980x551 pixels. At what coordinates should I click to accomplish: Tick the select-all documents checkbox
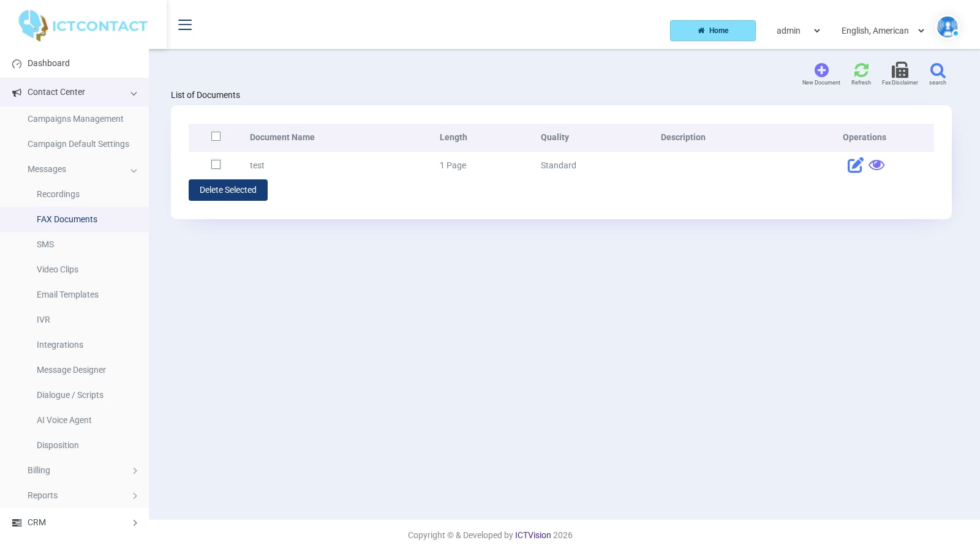(216, 137)
